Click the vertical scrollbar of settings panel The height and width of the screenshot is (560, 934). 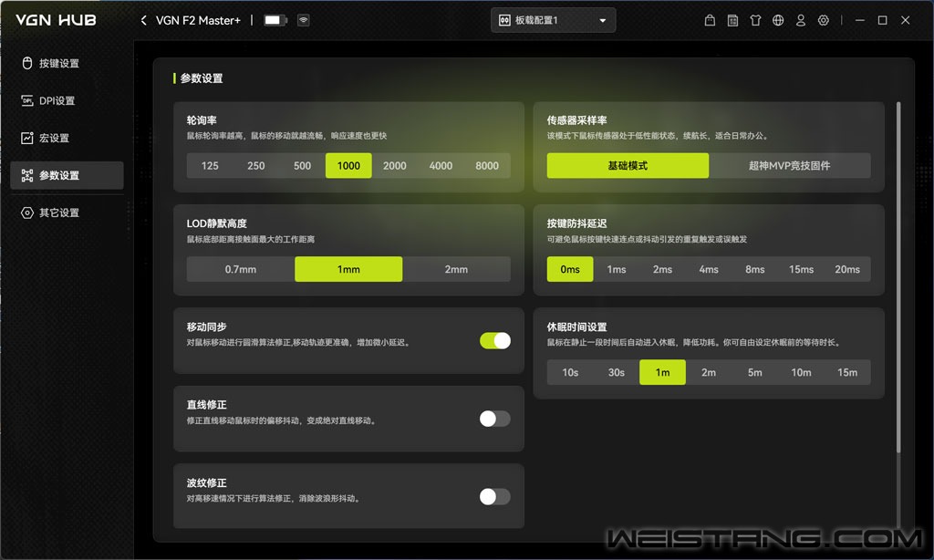[x=898, y=274]
